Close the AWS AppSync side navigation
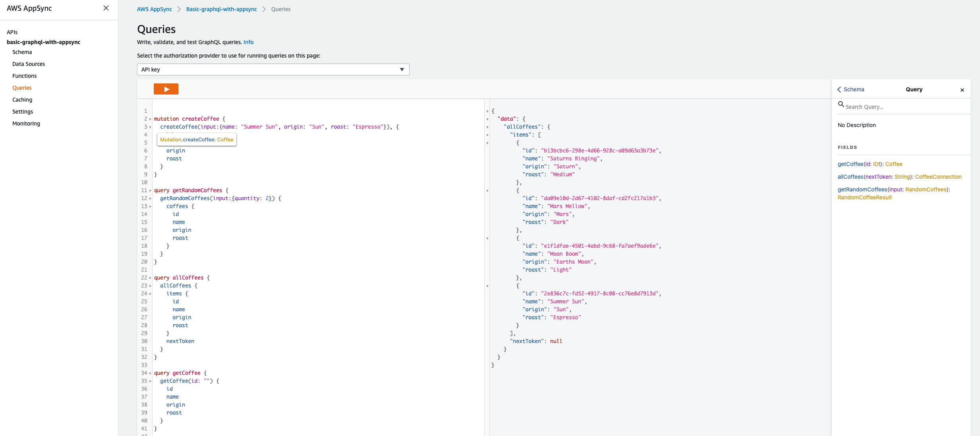Viewport: 980px width, 436px height. pos(106,8)
